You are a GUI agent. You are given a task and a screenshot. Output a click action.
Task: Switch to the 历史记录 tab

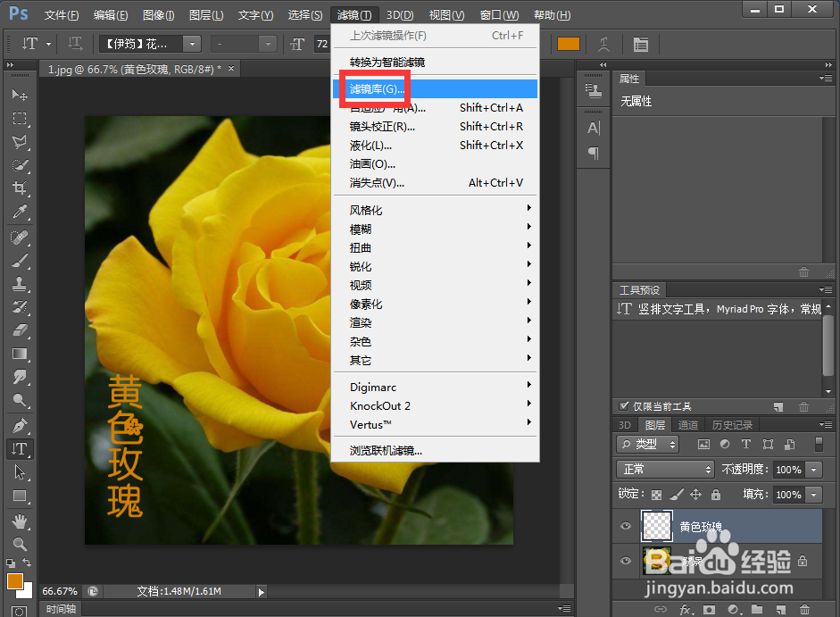coord(732,425)
